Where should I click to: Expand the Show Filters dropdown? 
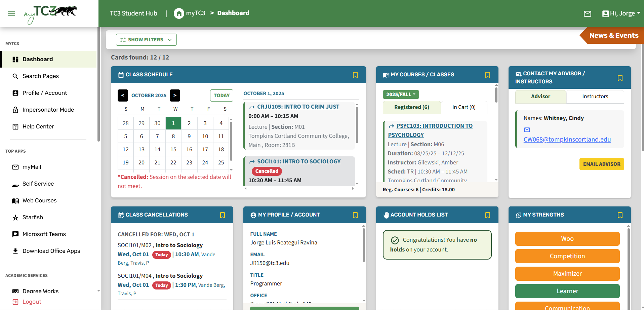(146, 39)
